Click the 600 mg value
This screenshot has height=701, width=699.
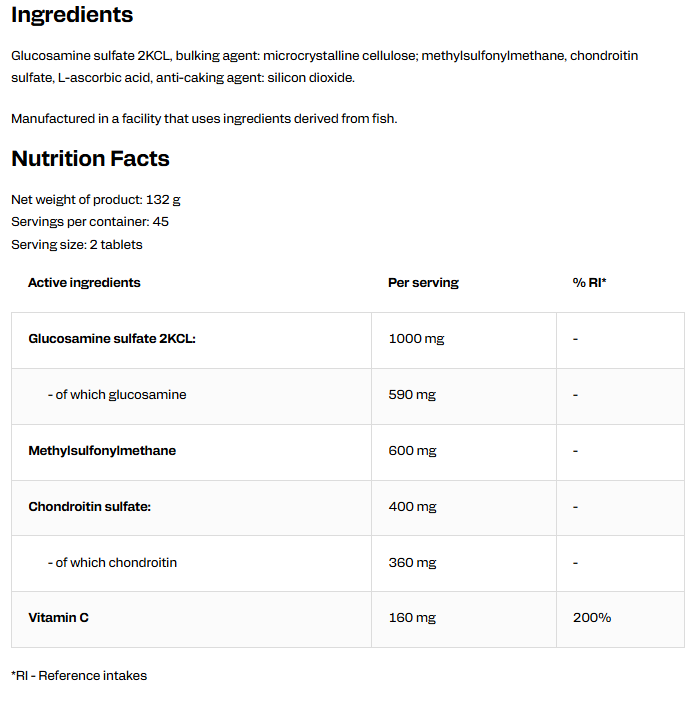412,451
